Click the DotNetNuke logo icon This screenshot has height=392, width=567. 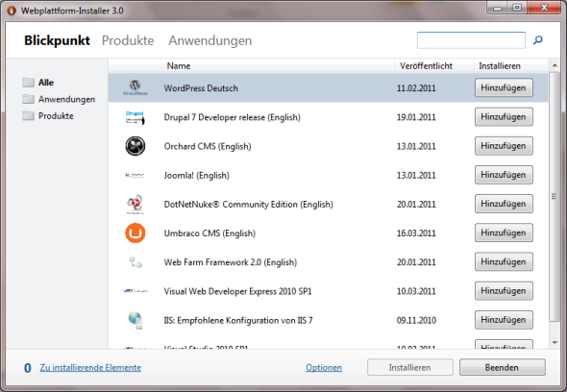(x=135, y=205)
